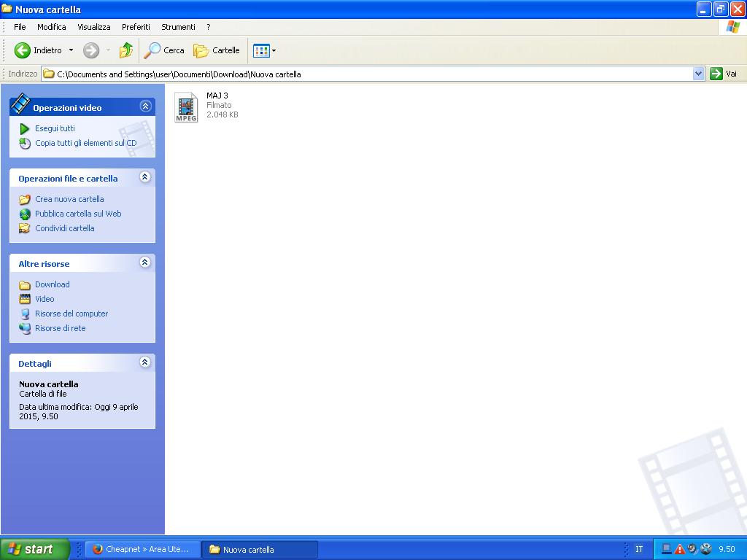The height and width of the screenshot is (560, 747).
Task: Open the Modifica menu
Action: pos(52,27)
